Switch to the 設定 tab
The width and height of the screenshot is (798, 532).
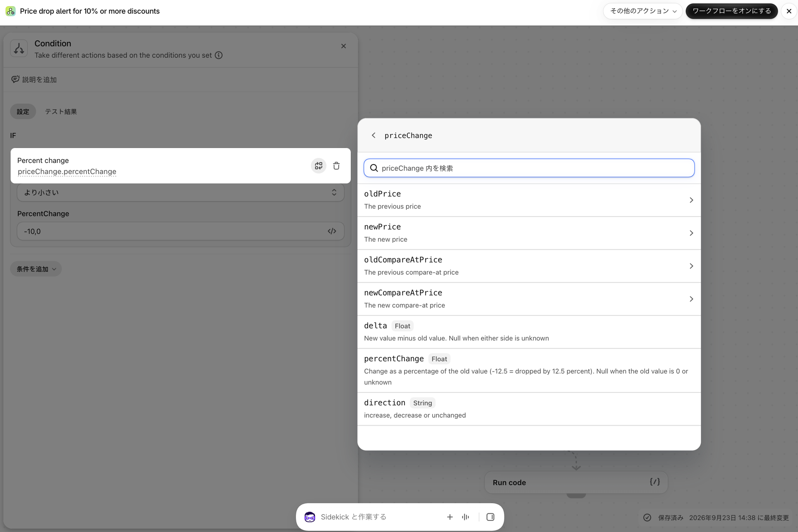click(x=23, y=111)
